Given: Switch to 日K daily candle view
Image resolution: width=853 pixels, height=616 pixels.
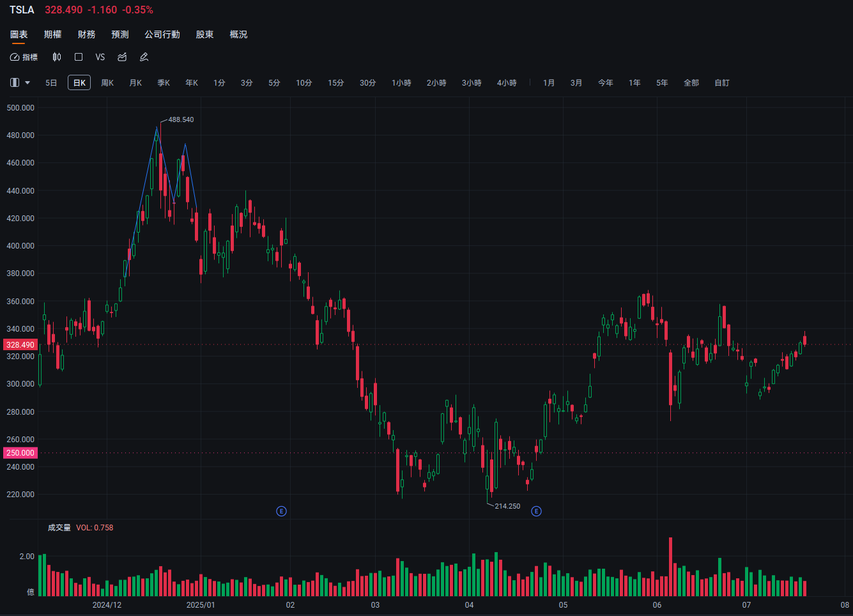Looking at the screenshot, I should (x=79, y=82).
